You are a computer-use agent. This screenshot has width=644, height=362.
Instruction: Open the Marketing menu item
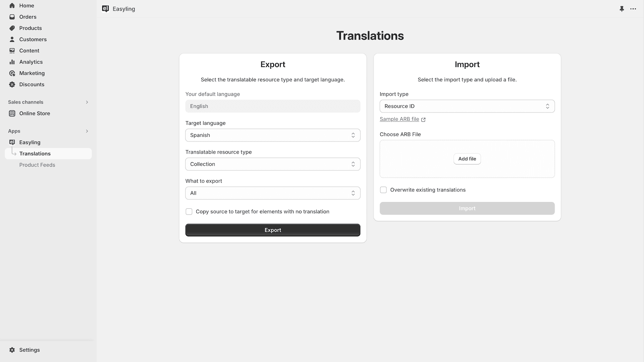click(x=32, y=73)
